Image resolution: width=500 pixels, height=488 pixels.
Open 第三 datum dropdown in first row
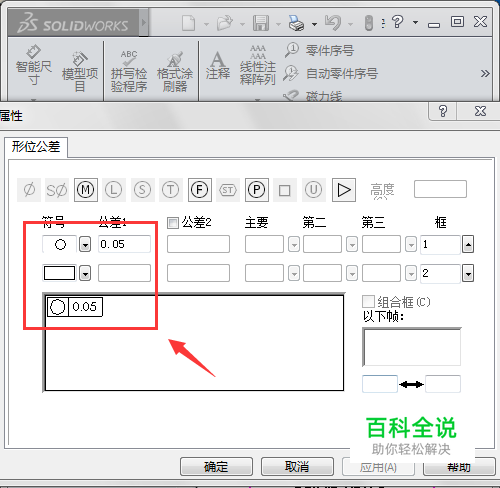(411, 244)
